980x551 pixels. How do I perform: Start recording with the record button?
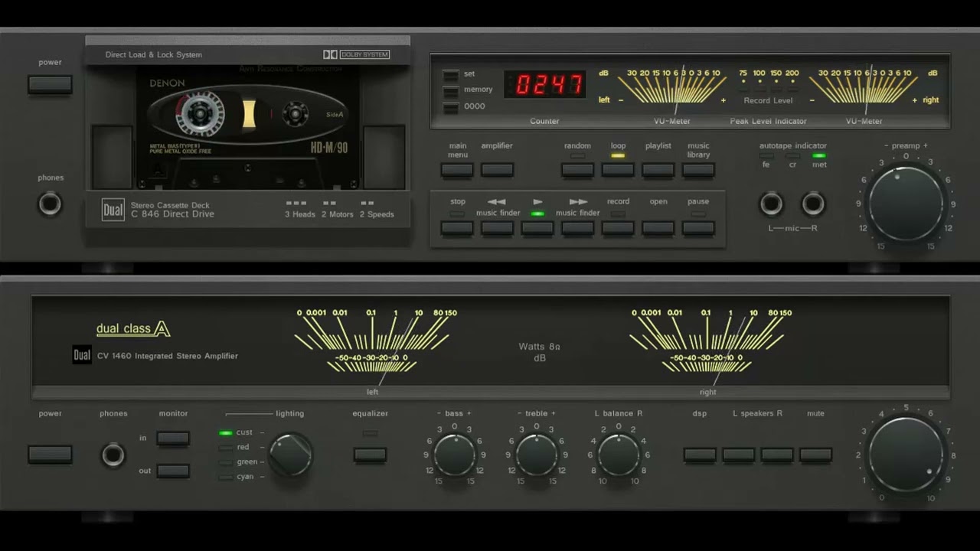click(x=618, y=228)
